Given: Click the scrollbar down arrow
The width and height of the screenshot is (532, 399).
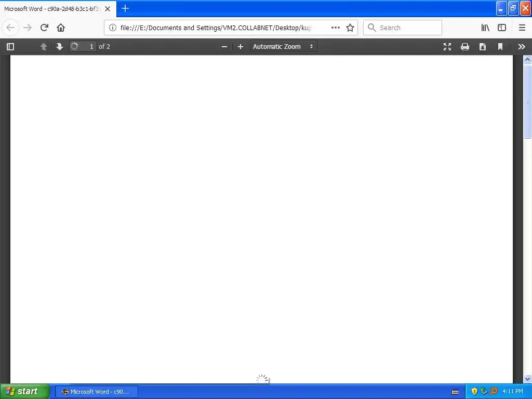Looking at the screenshot, I should [527, 379].
